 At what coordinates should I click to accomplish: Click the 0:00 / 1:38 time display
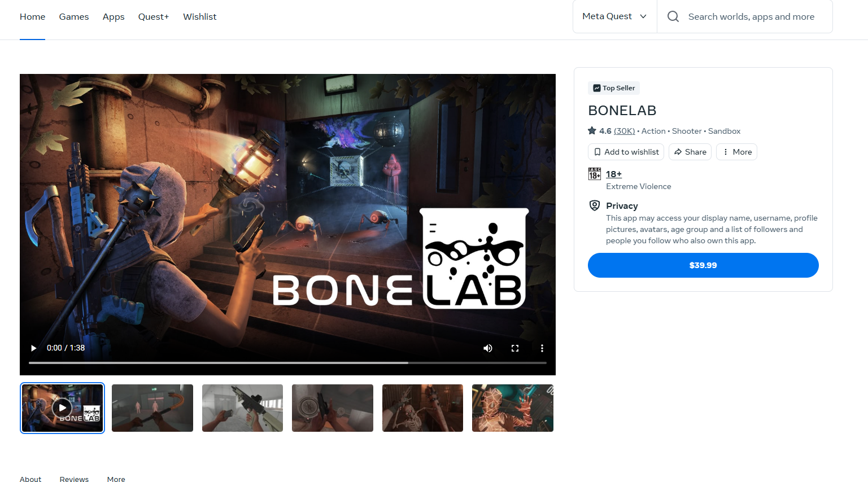tap(66, 348)
